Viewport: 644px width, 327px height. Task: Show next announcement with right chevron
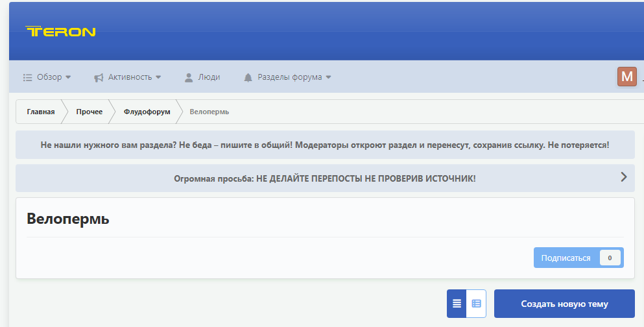pyautogui.click(x=624, y=176)
